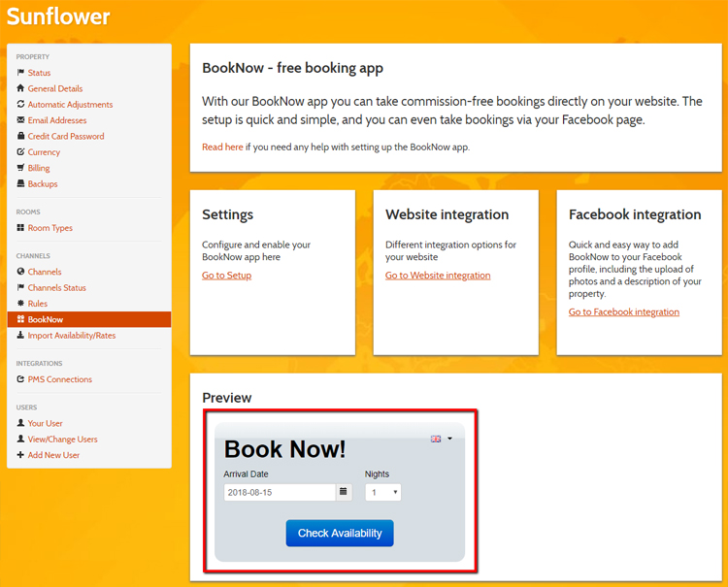728x587 pixels.
Task: Click the flag icon beside Status
Action: point(20,73)
